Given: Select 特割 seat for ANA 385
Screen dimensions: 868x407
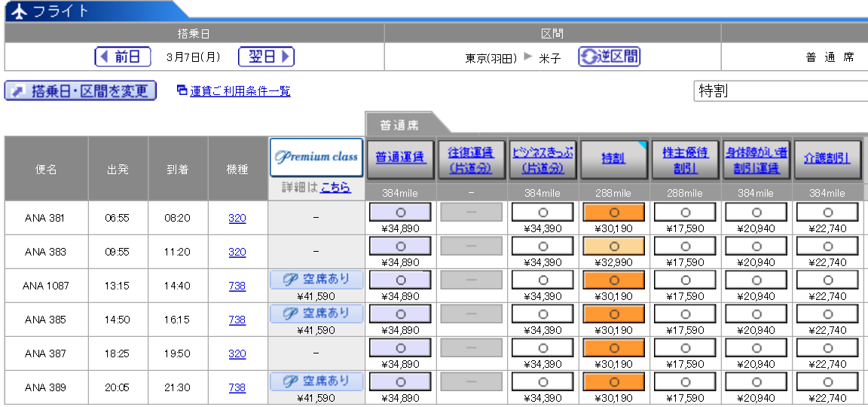Looking at the screenshot, I should tap(614, 314).
